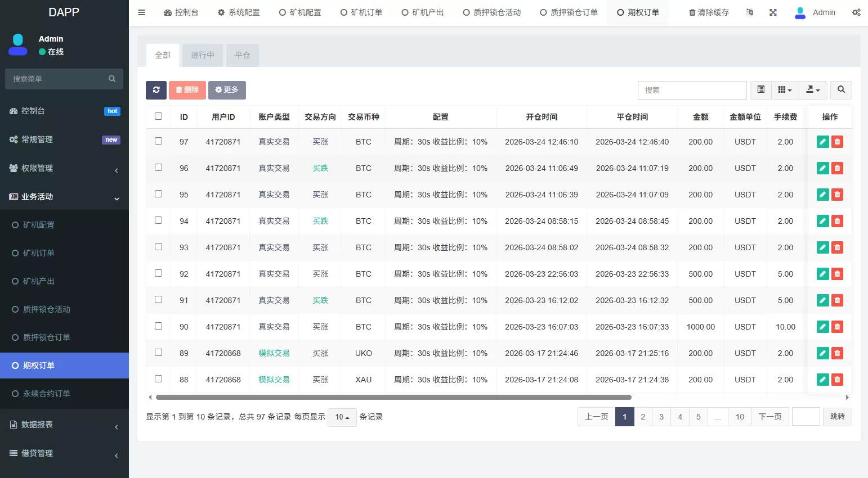Toggle the collapse sidebar hamburger icon
The image size is (868, 478).
(x=141, y=12)
